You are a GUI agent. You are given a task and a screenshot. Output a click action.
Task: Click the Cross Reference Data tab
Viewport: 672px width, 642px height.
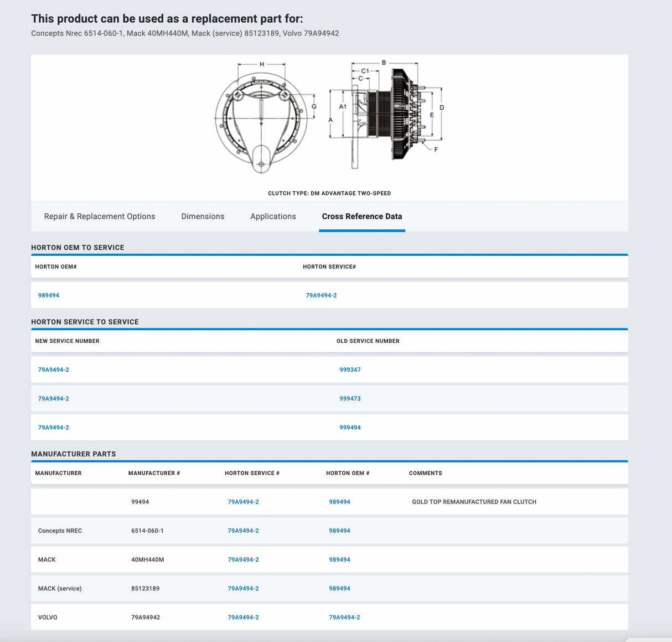point(362,217)
